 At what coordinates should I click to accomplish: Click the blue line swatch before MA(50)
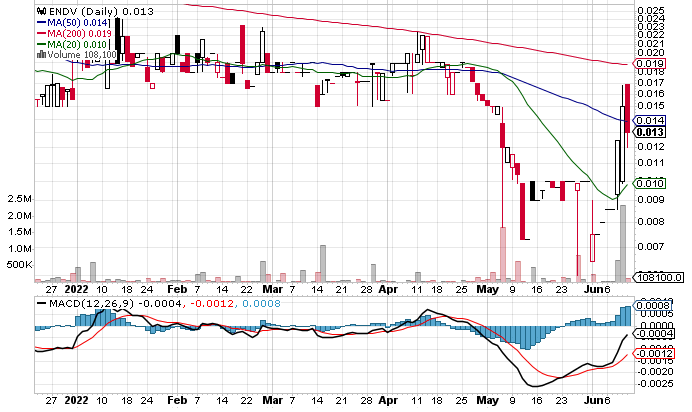(42, 22)
